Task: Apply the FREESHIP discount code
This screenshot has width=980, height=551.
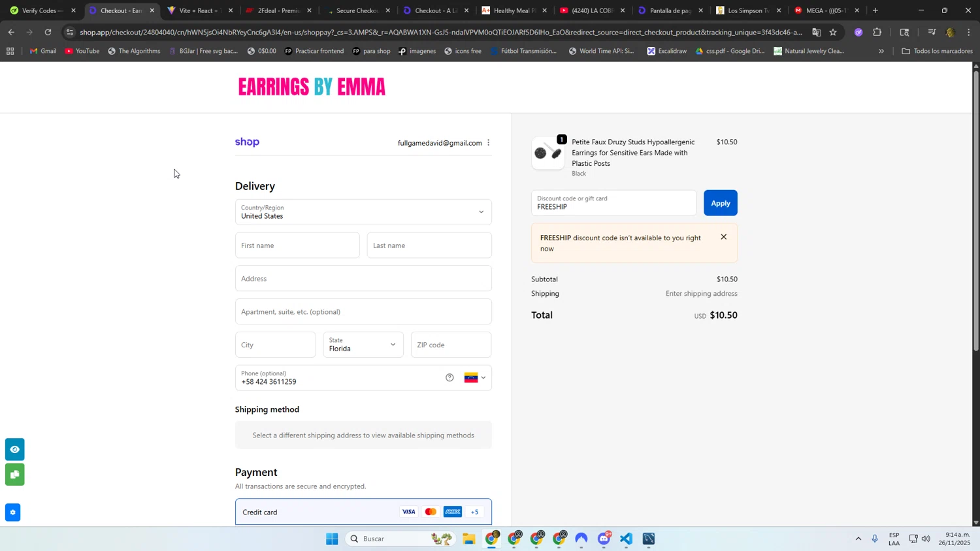Action: [x=720, y=203]
